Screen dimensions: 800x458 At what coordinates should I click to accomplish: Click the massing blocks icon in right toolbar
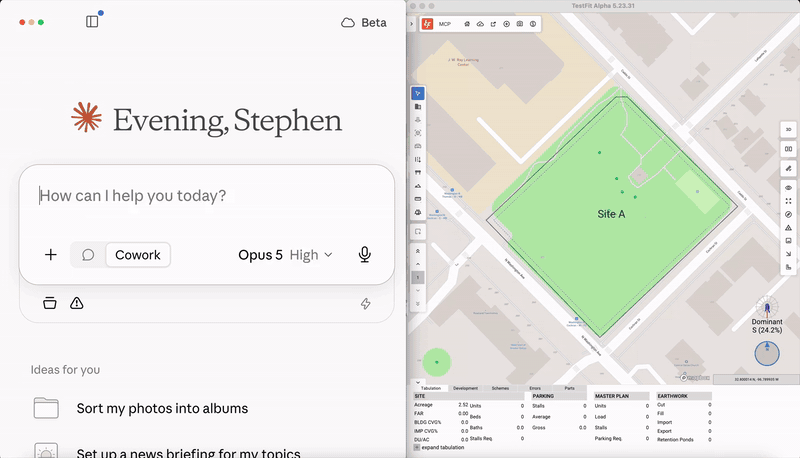[788, 267]
